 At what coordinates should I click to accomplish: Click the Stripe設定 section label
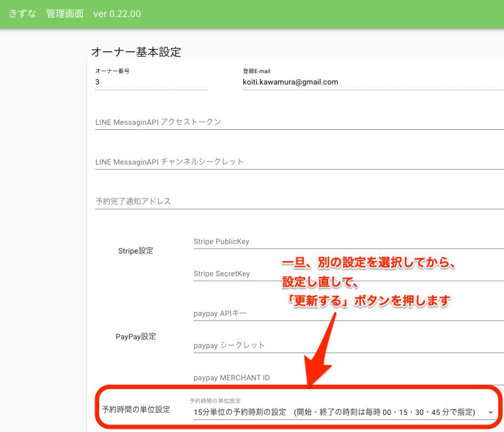coord(136,250)
